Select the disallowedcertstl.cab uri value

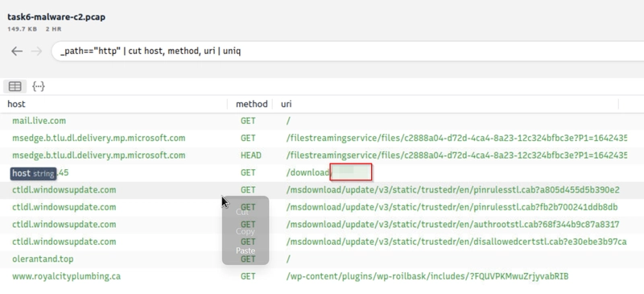click(x=456, y=242)
